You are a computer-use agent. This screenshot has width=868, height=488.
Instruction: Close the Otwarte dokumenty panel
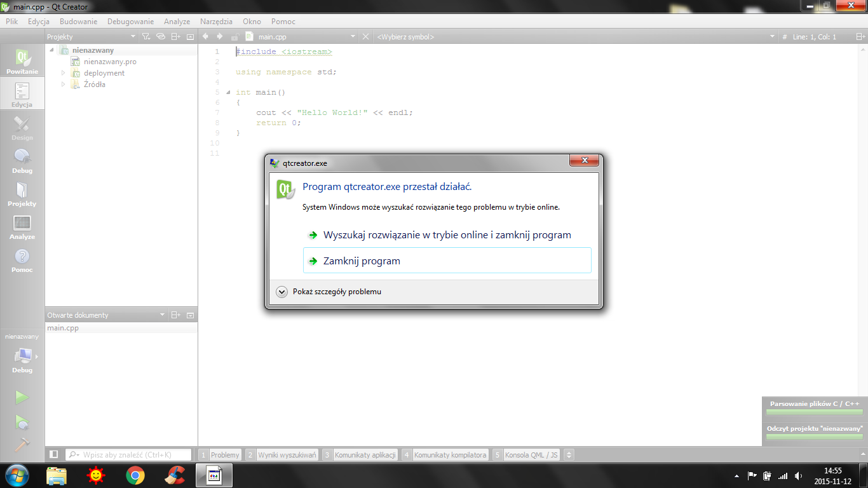[190, 315]
